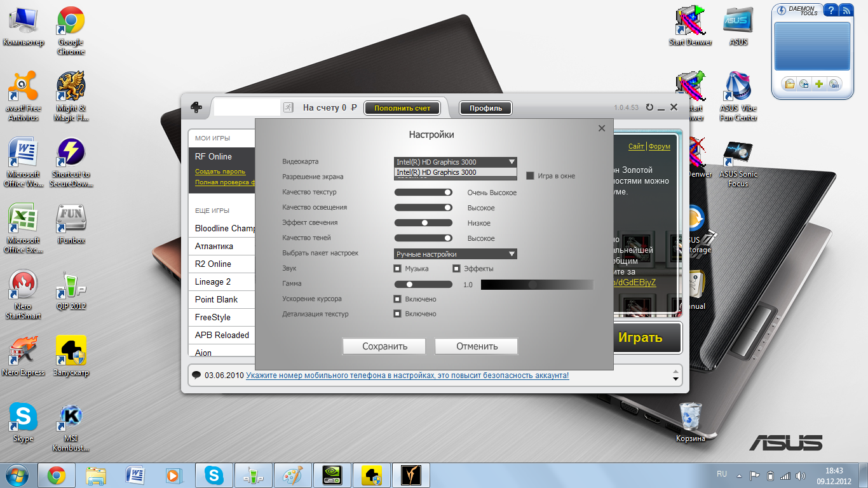Click the running man icon beside account field
This screenshot has height=488, width=868.
pyautogui.click(x=288, y=107)
